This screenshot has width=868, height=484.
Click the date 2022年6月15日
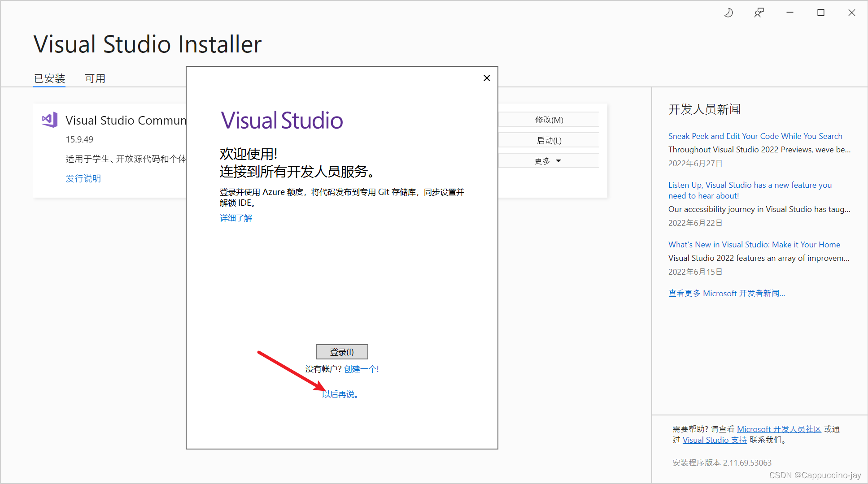[x=695, y=272]
